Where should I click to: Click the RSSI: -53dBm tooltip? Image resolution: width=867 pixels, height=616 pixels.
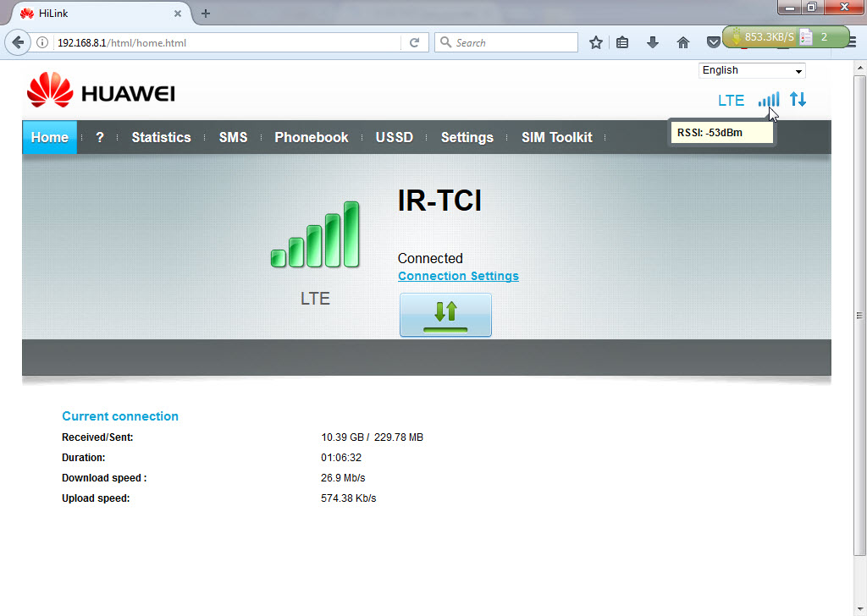pyautogui.click(x=721, y=133)
